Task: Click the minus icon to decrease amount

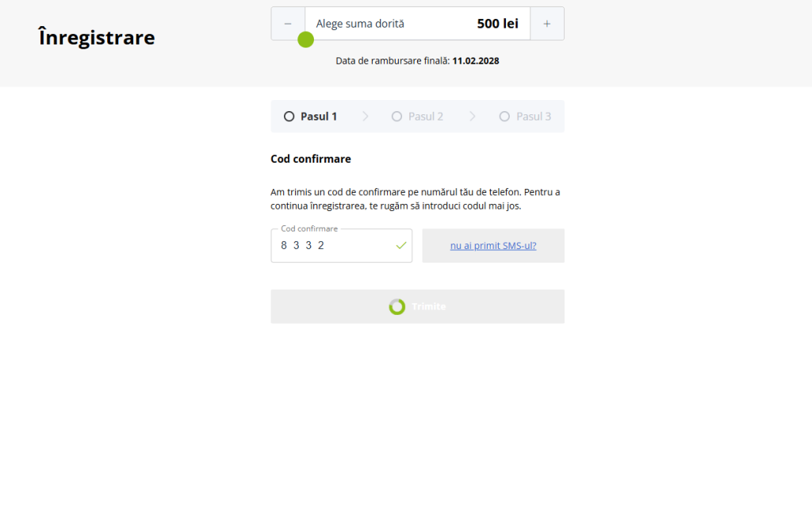Action: (x=288, y=23)
